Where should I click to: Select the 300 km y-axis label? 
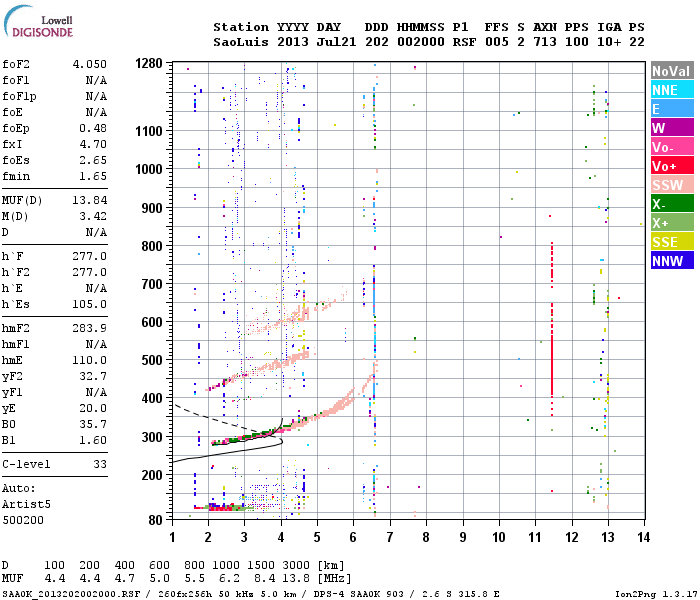point(152,437)
